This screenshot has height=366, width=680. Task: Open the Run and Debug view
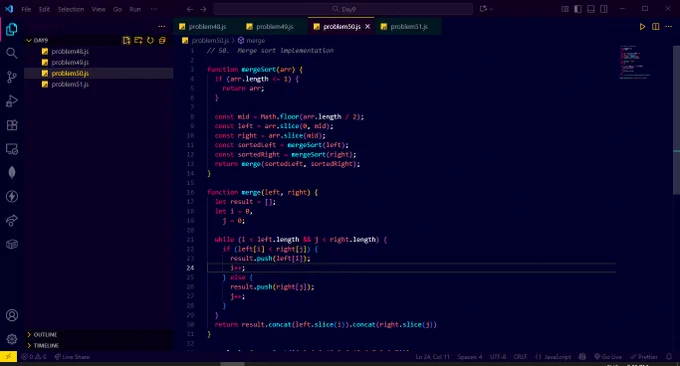pyautogui.click(x=12, y=101)
